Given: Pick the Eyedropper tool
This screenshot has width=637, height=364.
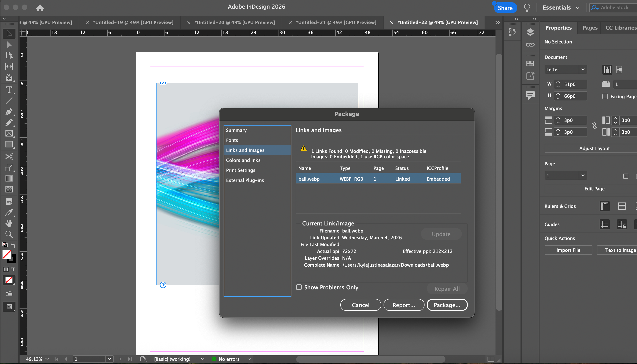Looking at the screenshot, I should [9, 212].
